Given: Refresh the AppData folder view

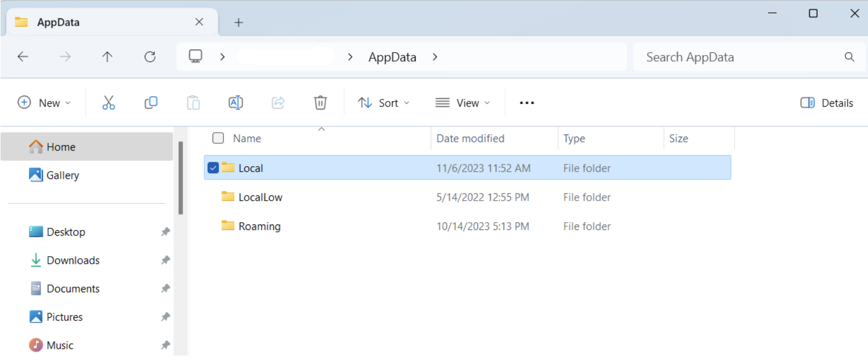Looking at the screenshot, I should click(149, 56).
